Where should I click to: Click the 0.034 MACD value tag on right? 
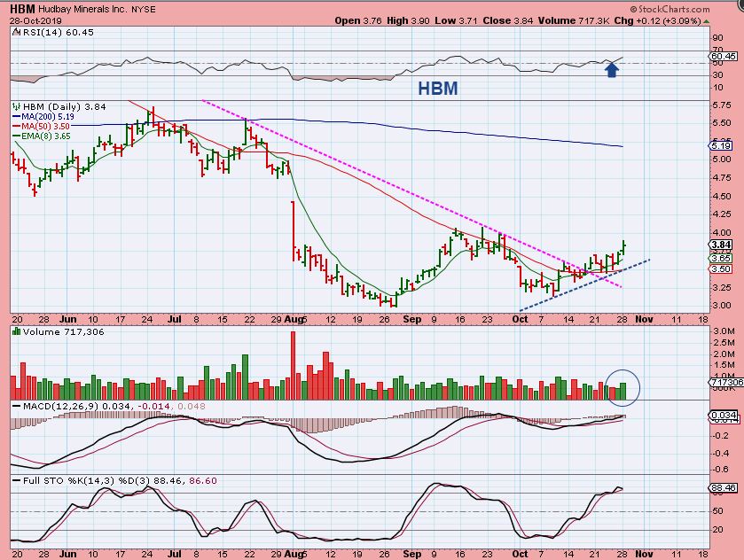[x=724, y=415]
